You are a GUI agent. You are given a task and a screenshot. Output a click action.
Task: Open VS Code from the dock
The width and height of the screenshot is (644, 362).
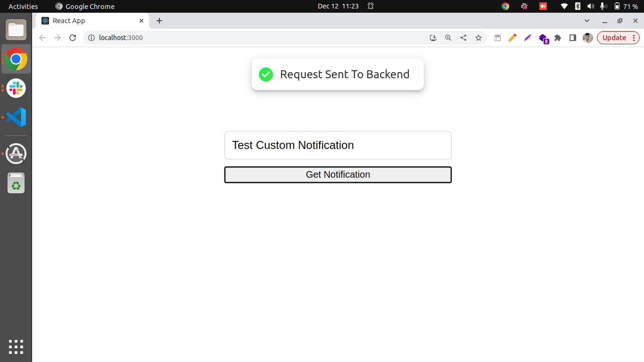pyautogui.click(x=16, y=117)
